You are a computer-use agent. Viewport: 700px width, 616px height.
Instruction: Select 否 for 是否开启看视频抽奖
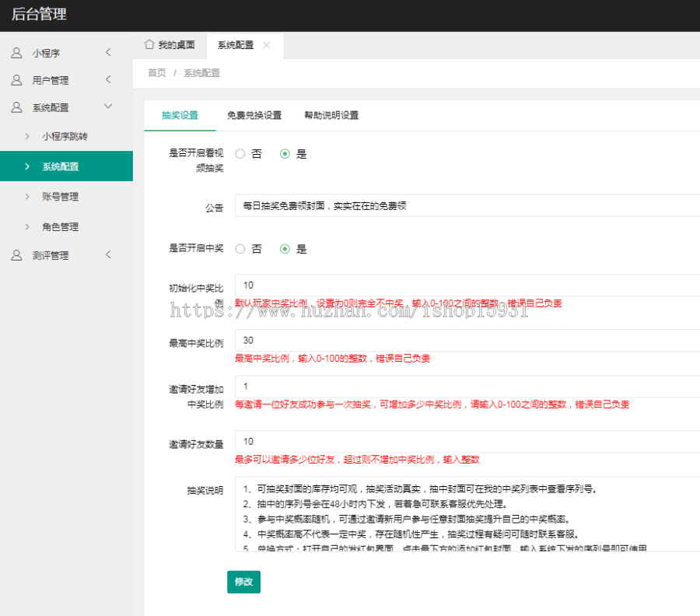coord(240,154)
